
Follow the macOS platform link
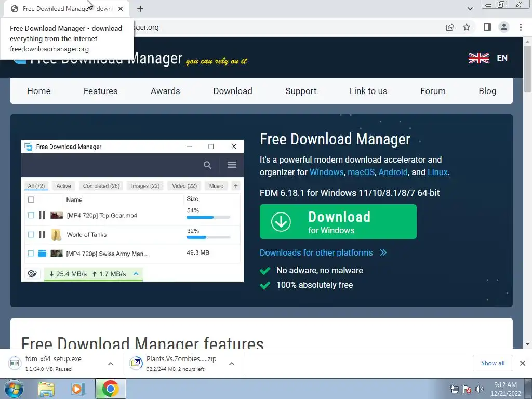tap(361, 172)
